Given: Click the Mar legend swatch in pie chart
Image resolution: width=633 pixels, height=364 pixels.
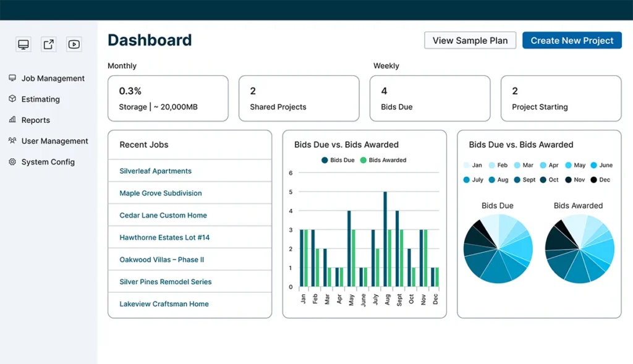Looking at the screenshot, I should tap(517, 165).
